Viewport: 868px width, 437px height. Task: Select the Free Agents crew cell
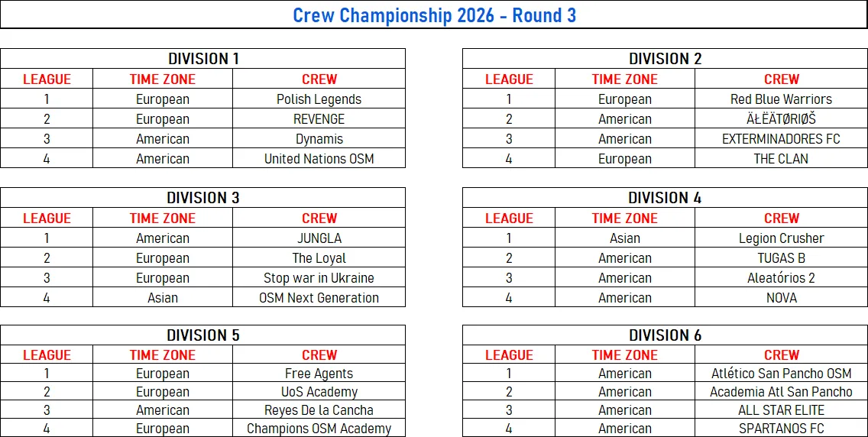click(319, 374)
